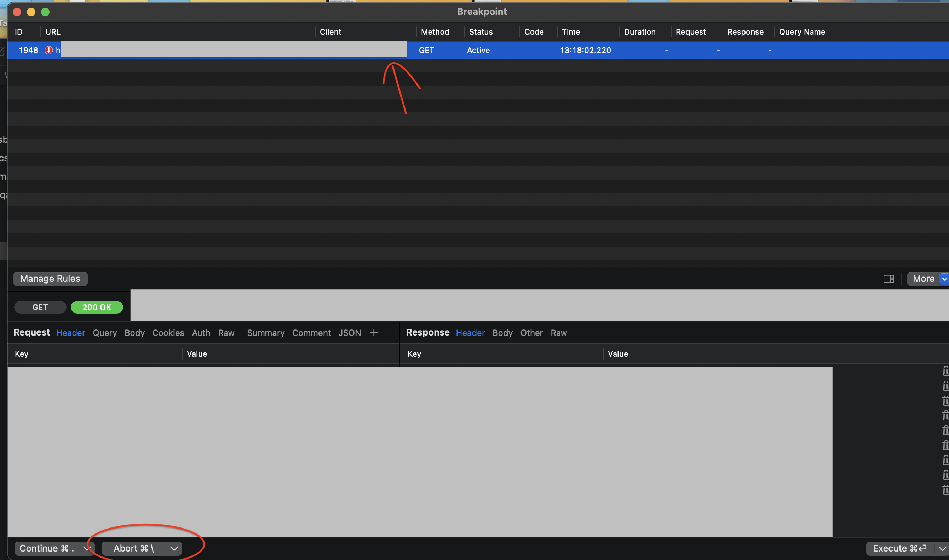Click the plus icon to add request tab
Screen dimensions: 949x560
coord(374,332)
